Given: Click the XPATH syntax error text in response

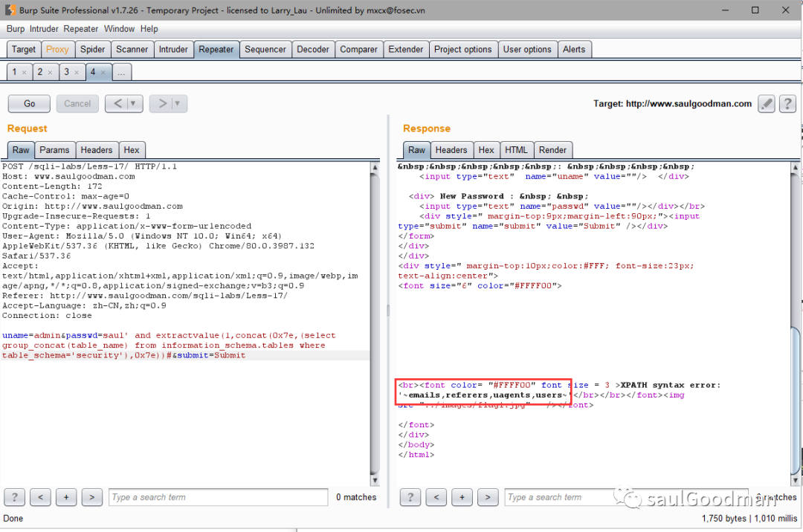Looking at the screenshot, I should [x=671, y=385].
